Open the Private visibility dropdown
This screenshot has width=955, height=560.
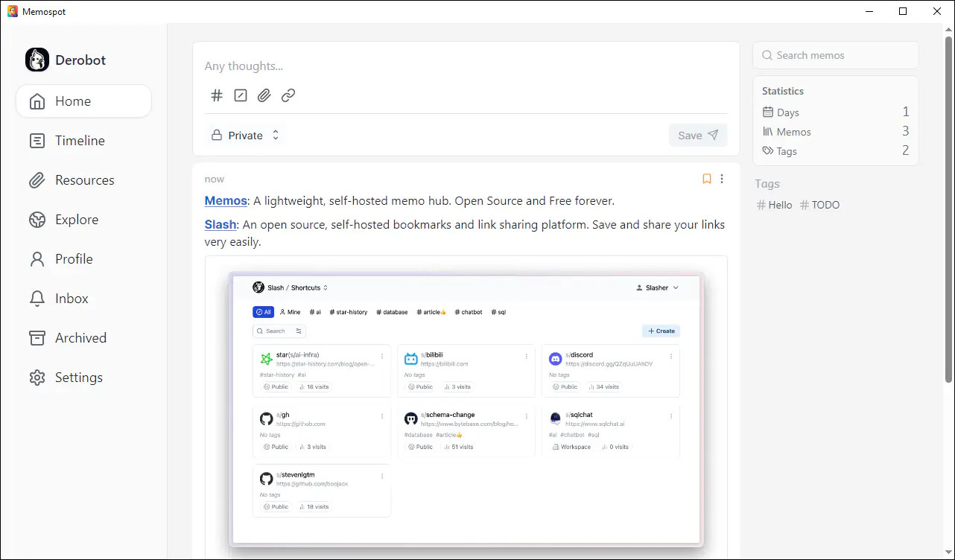coord(245,135)
